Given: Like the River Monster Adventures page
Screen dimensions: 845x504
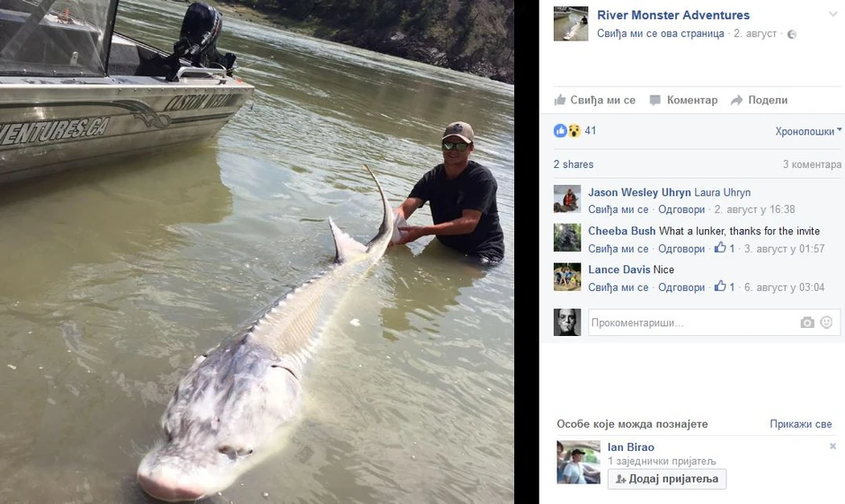Looking at the screenshot, I should click(660, 33).
